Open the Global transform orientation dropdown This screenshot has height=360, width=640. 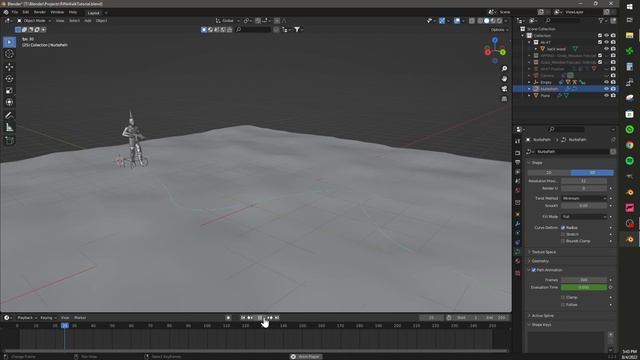(x=228, y=20)
